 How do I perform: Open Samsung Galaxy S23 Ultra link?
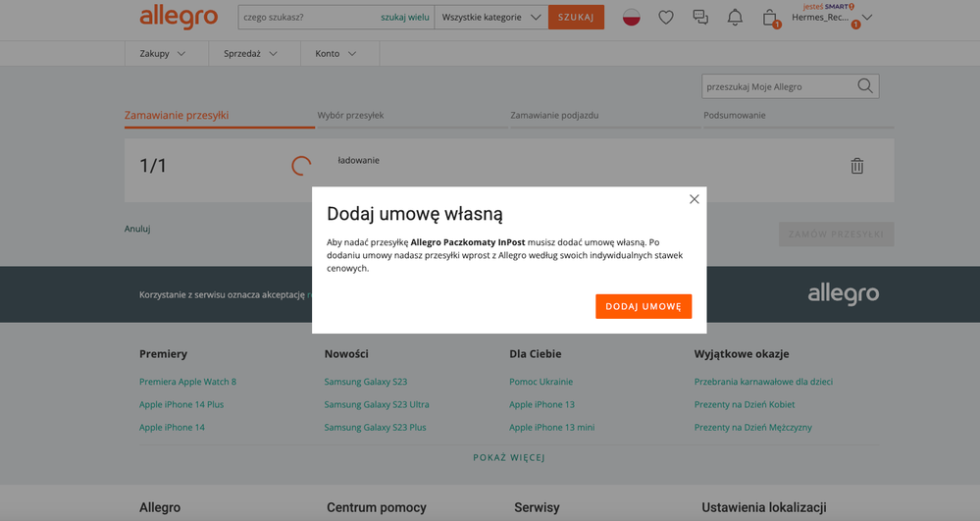click(x=377, y=404)
